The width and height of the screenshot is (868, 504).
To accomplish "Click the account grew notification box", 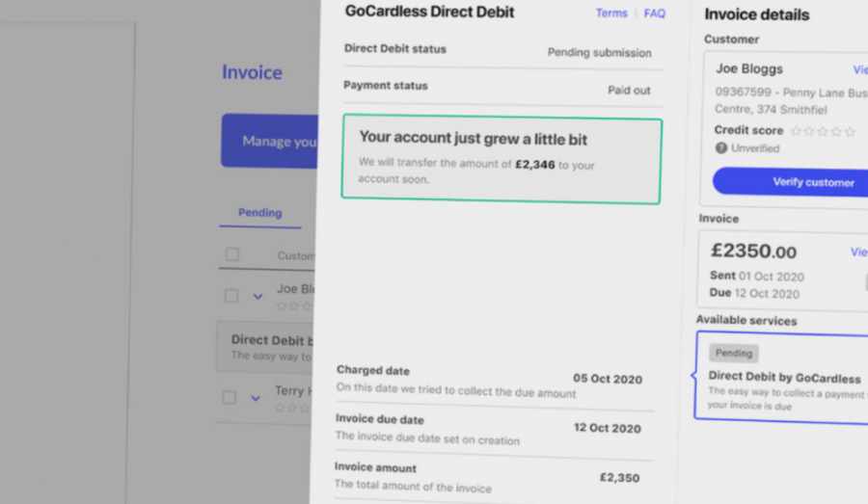I will pyautogui.click(x=501, y=160).
